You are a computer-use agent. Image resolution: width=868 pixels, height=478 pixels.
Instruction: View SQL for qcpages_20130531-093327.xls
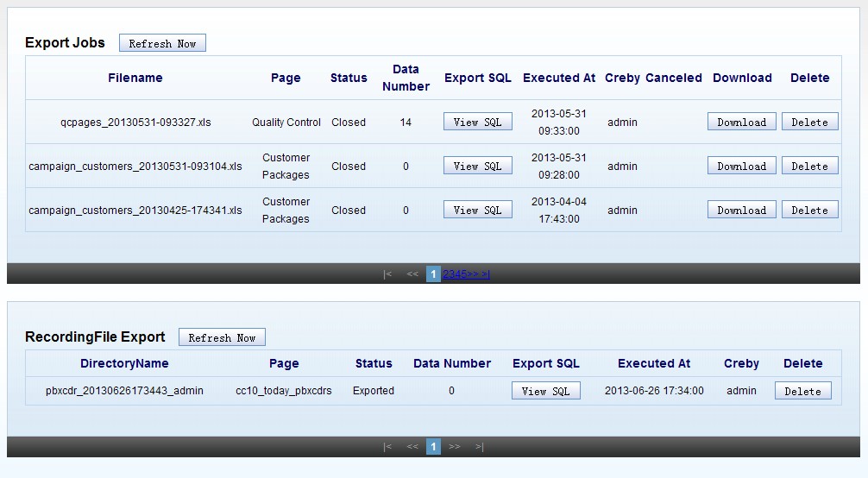477,122
